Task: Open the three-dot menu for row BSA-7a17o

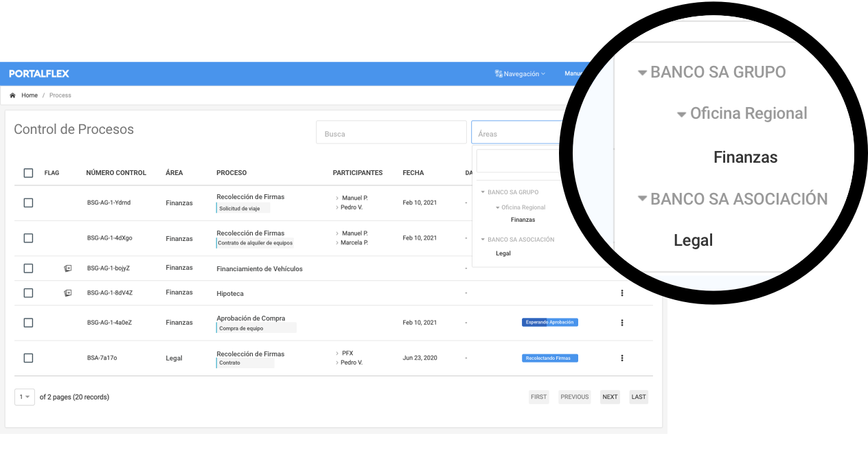Action: coord(622,358)
